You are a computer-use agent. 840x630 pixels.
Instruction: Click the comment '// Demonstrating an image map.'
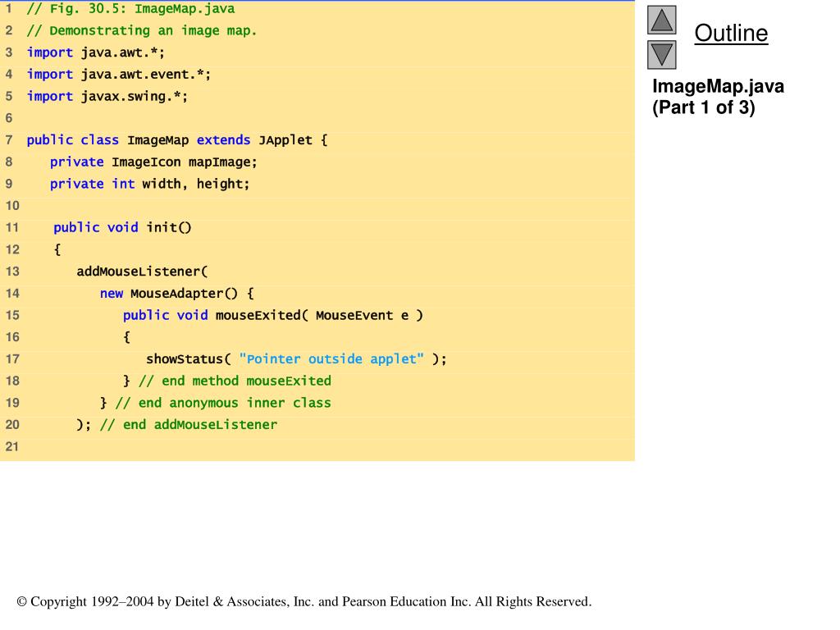[142, 30]
